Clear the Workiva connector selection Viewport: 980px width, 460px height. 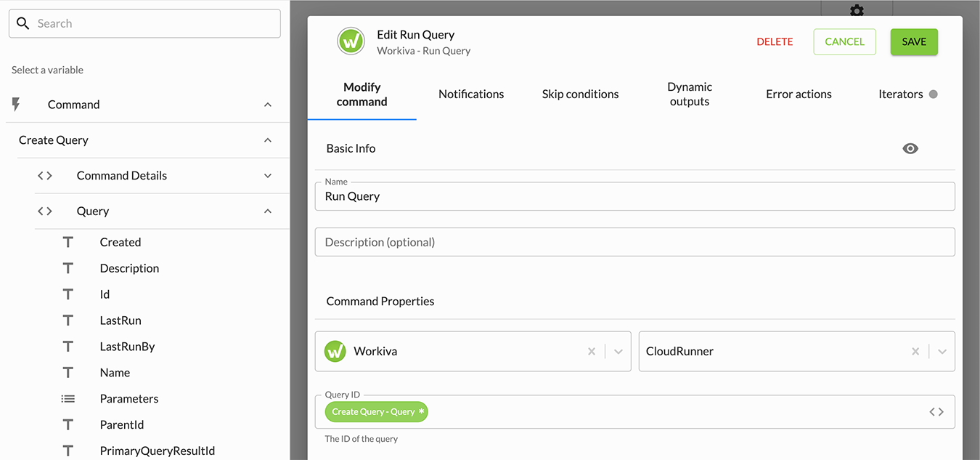click(592, 352)
